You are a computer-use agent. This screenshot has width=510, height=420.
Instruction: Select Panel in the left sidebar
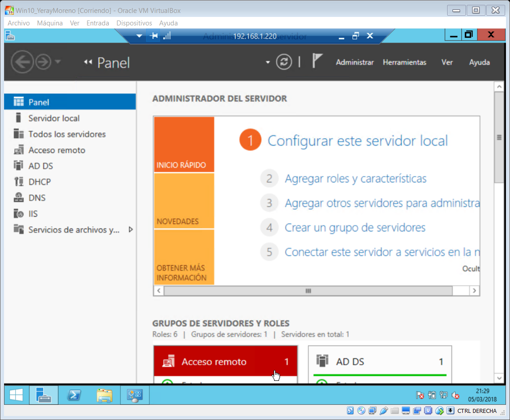[70, 102]
